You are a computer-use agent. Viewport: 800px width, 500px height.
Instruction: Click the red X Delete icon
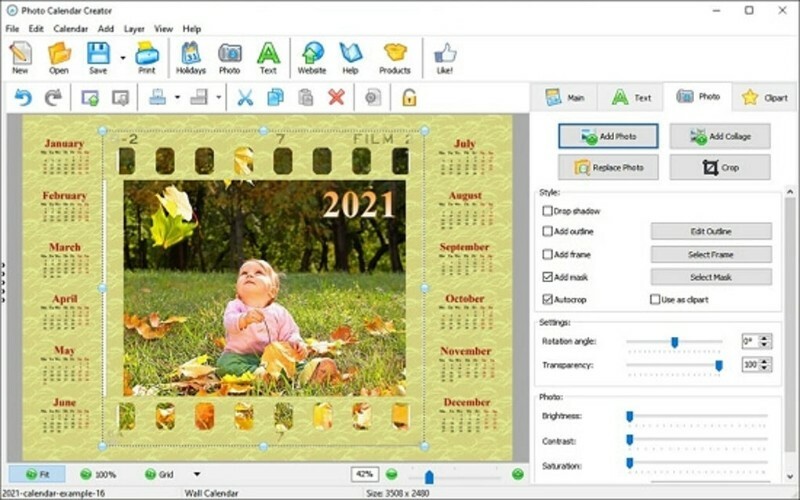pos(336,97)
